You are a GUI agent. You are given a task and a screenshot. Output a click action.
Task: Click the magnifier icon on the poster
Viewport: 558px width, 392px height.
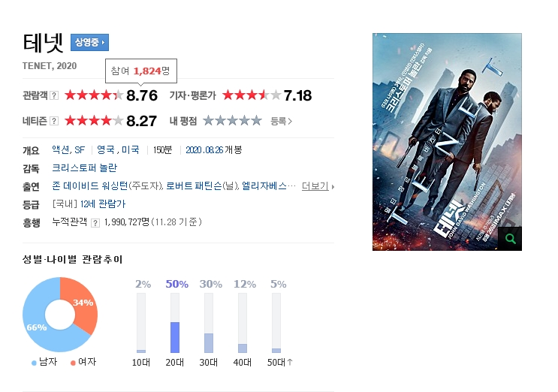tap(511, 239)
